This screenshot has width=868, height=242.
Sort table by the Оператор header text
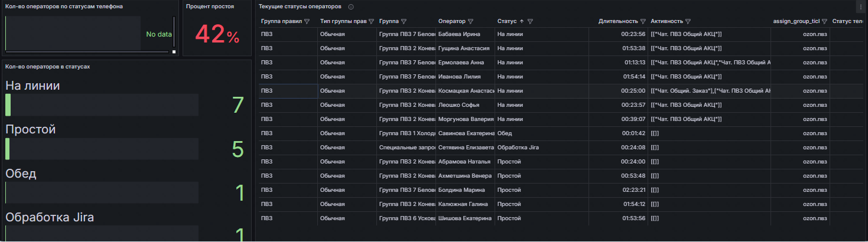coord(451,21)
